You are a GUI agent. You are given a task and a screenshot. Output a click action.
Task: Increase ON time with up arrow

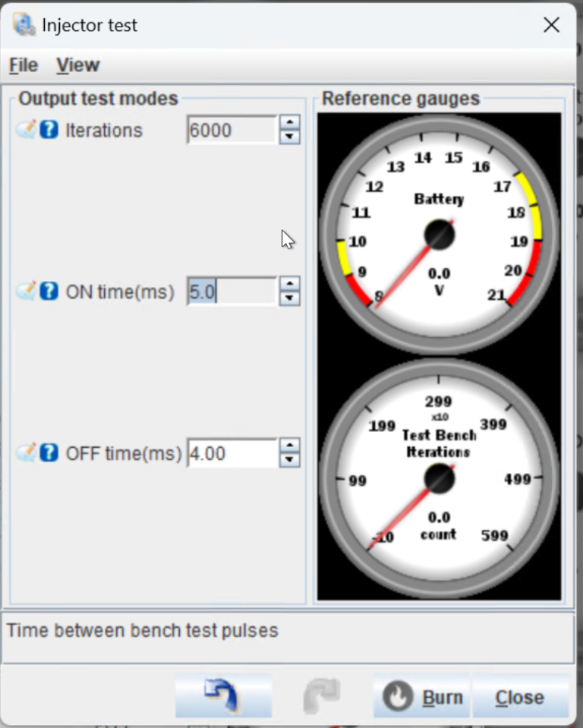pyautogui.click(x=290, y=284)
